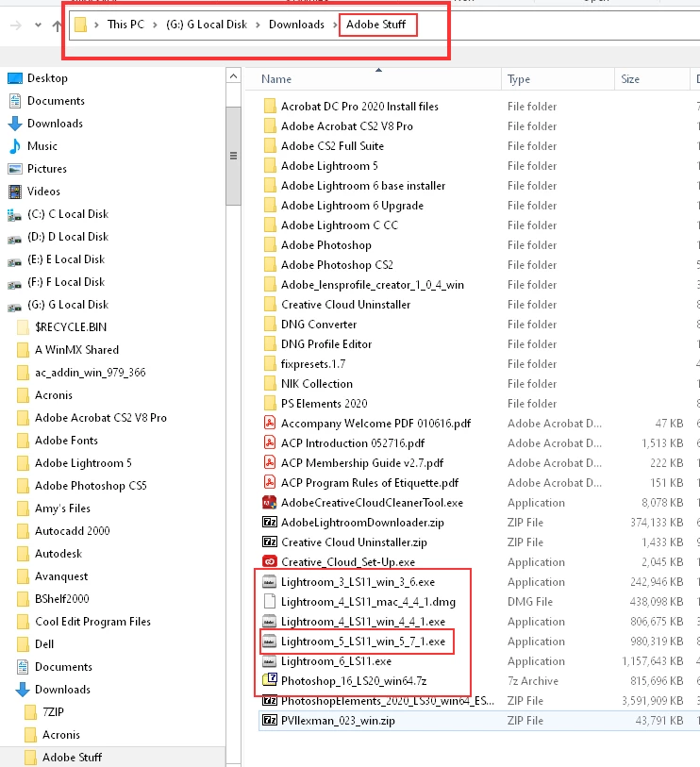
Task: Click the Forward navigation arrow
Action: pos(16,25)
